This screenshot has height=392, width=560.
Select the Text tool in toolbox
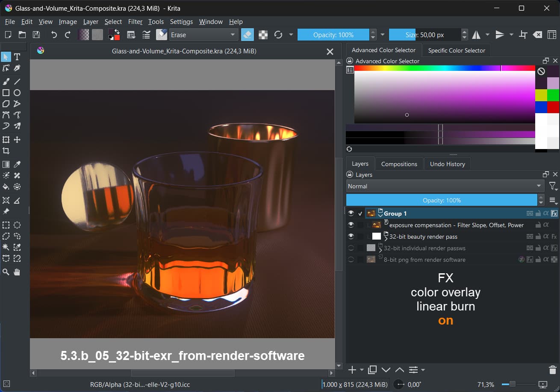coord(17,57)
